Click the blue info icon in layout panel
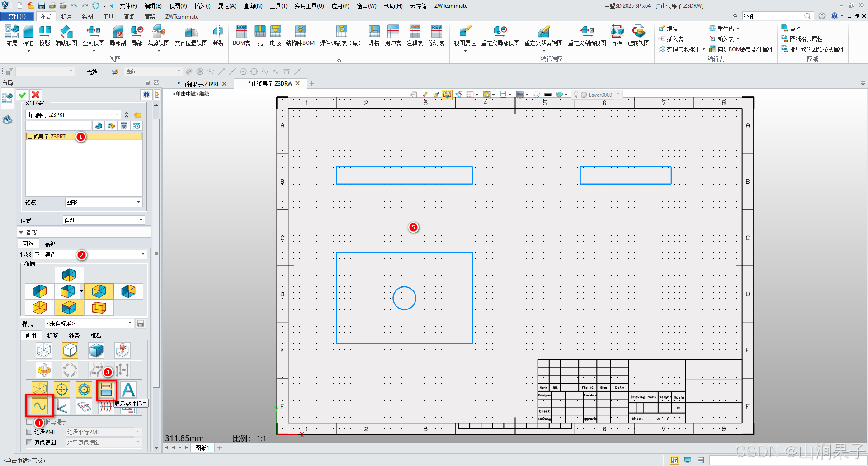This screenshot has height=466, width=868. click(146, 95)
